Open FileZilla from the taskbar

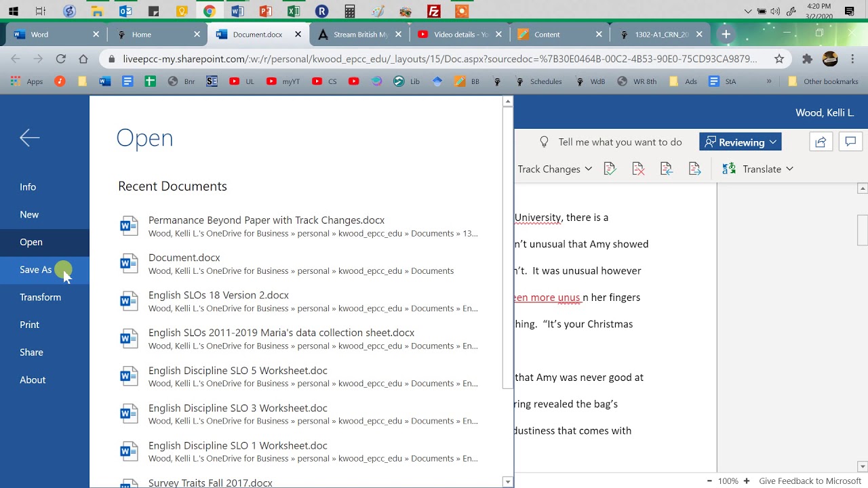point(433,11)
